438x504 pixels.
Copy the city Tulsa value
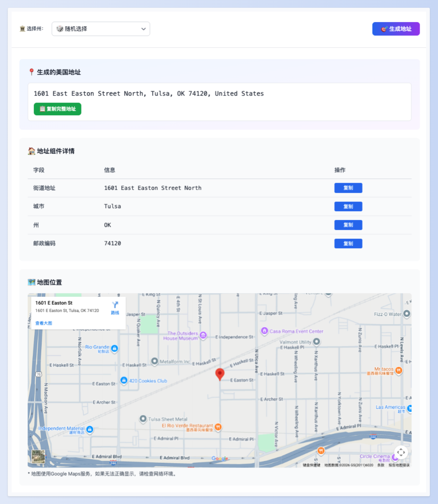coord(348,206)
